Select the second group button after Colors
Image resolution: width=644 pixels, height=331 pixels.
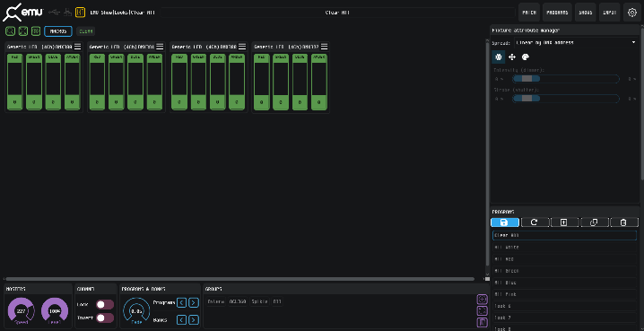pos(238,301)
